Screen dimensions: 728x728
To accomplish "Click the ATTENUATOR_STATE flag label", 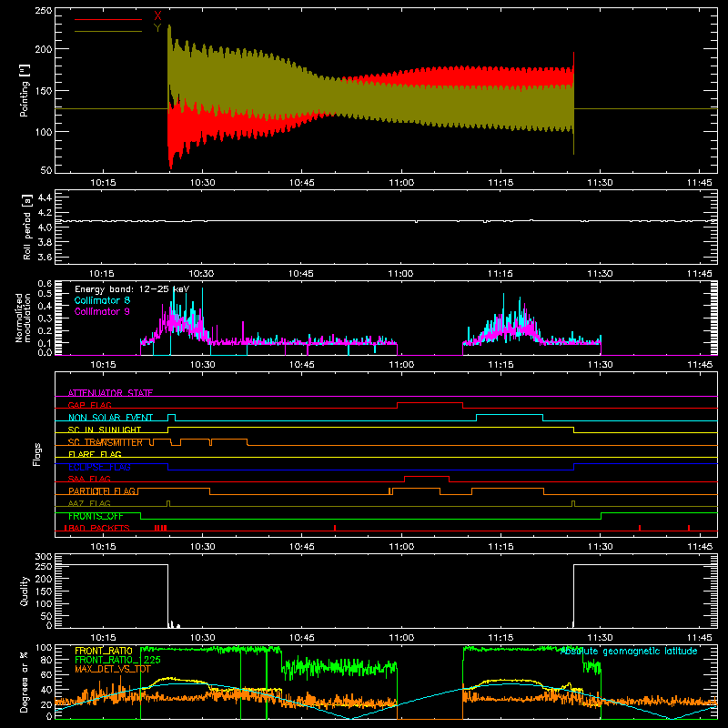I will 110,393.
